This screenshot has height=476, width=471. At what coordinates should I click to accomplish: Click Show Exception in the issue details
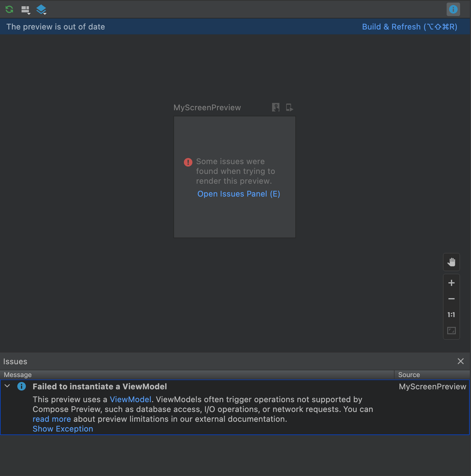(x=63, y=429)
